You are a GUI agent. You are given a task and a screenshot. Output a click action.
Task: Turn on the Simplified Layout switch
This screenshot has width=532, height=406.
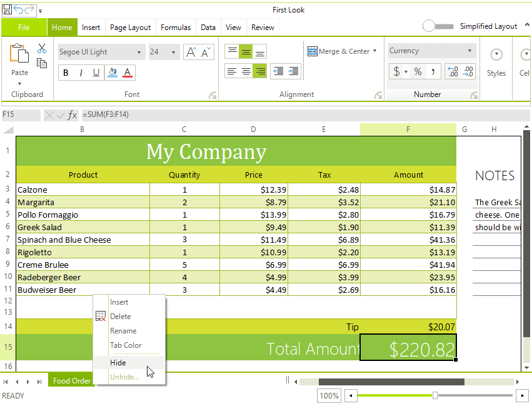pos(438,26)
